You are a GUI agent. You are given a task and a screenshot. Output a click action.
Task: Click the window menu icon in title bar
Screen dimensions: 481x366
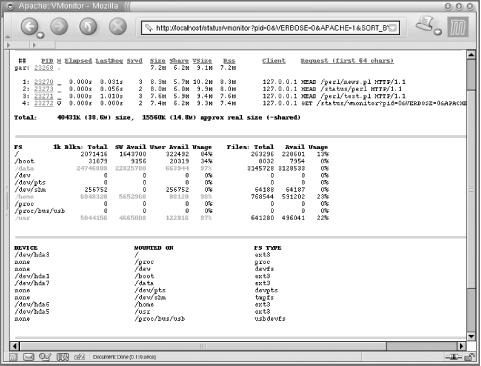[x=10, y=6]
